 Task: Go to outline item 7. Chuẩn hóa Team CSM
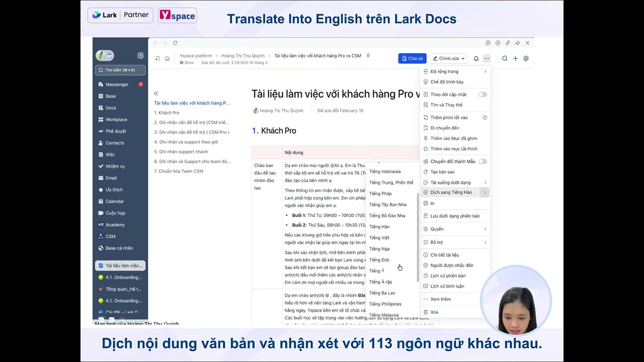179,171
